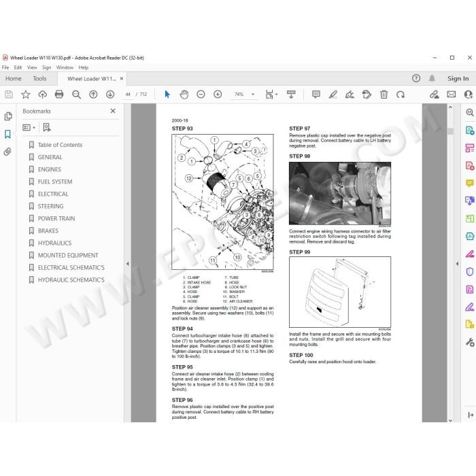Screen dimensions: 476x476
Task: Open the bookmarks options dropdown
Action: tap(29, 128)
